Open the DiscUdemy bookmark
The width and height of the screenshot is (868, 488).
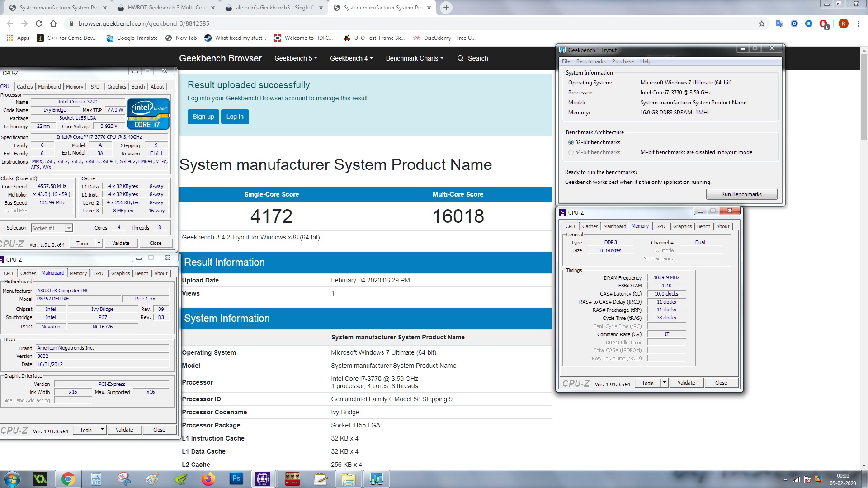point(444,38)
